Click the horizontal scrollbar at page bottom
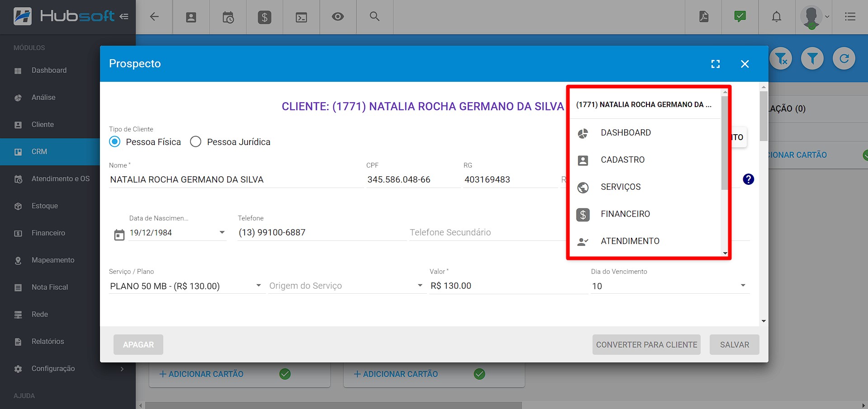868x409 pixels. pos(333,405)
